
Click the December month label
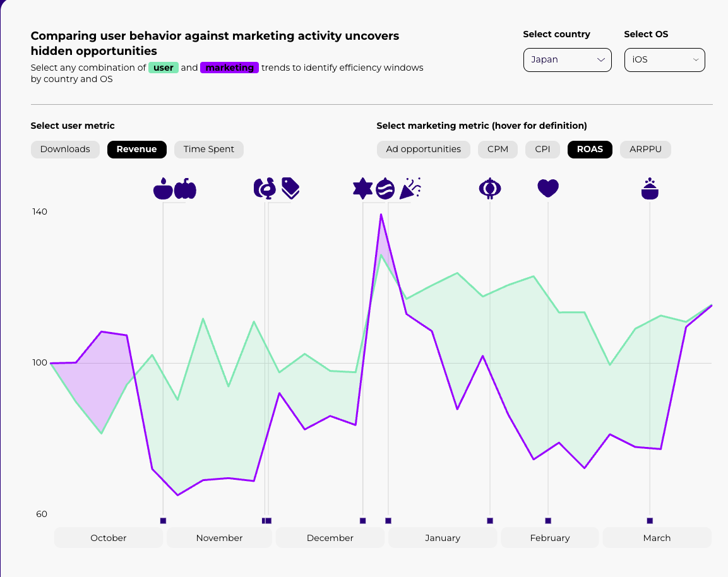(330, 538)
